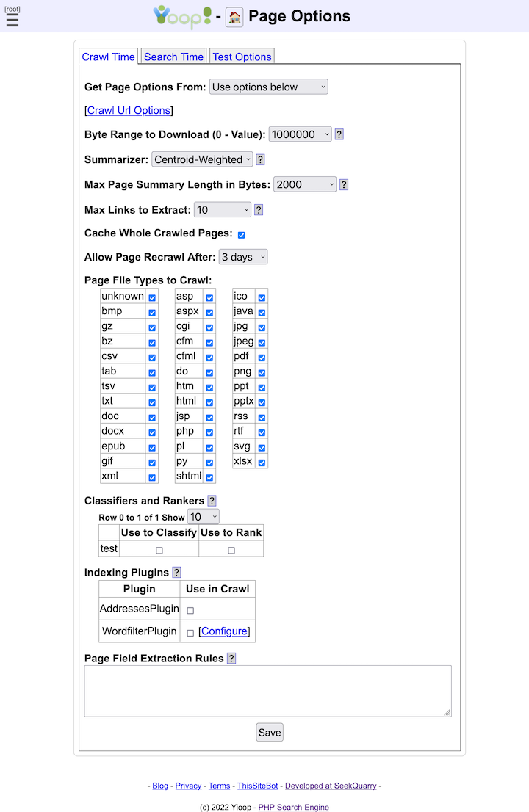Open help for Max Links to Extract
Image resolution: width=529 pixels, height=812 pixels.
tap(259, 210)
